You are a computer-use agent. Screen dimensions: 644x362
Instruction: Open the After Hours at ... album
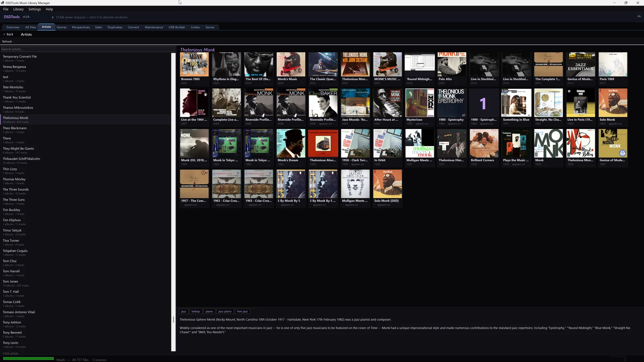point(388,107)
